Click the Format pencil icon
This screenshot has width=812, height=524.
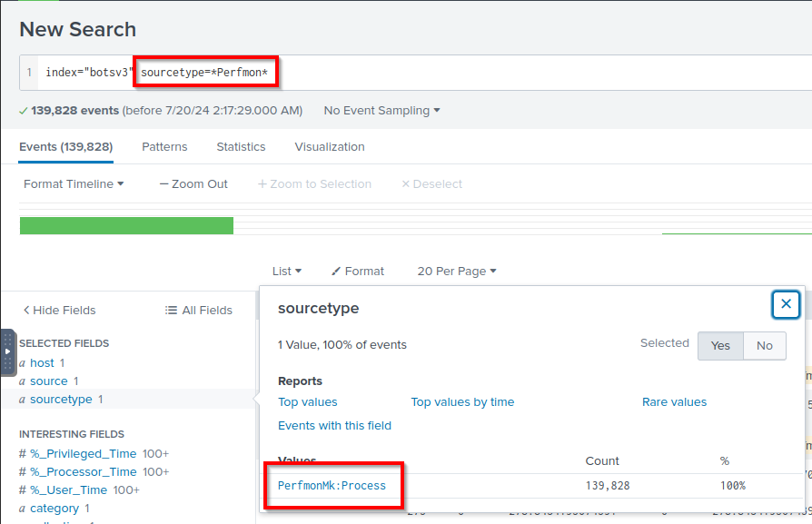pos(336,272)
